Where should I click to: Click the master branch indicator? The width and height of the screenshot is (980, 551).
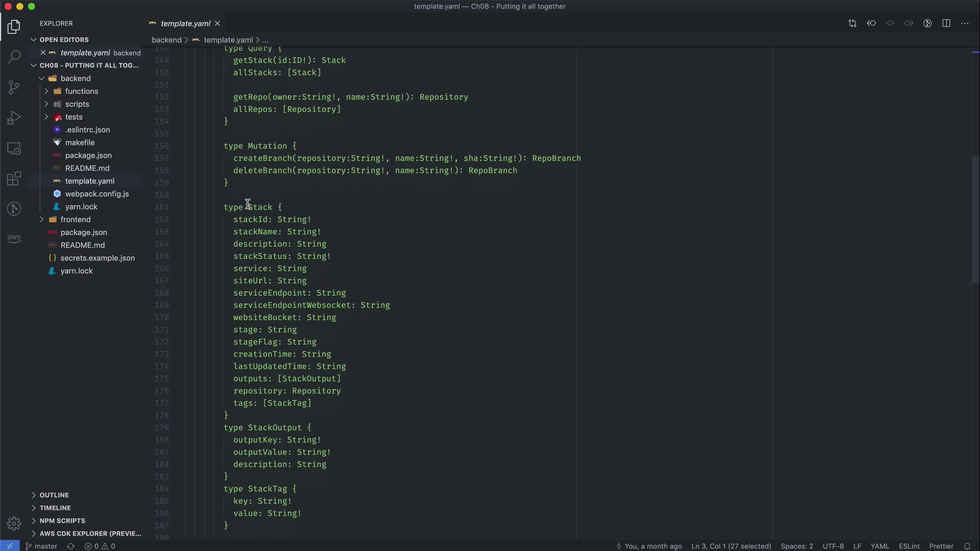41,546
